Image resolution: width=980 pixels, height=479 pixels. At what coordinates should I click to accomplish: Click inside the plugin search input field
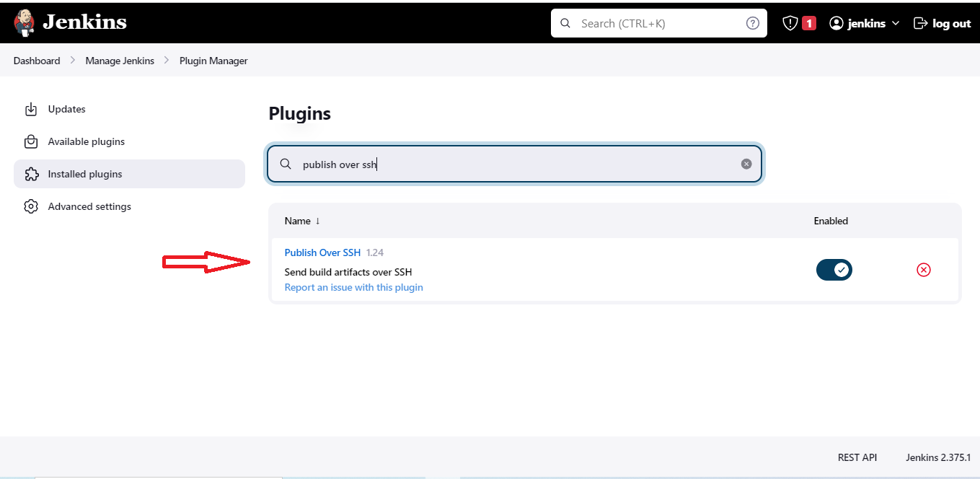pyautogui.click(x=505, y=164)
